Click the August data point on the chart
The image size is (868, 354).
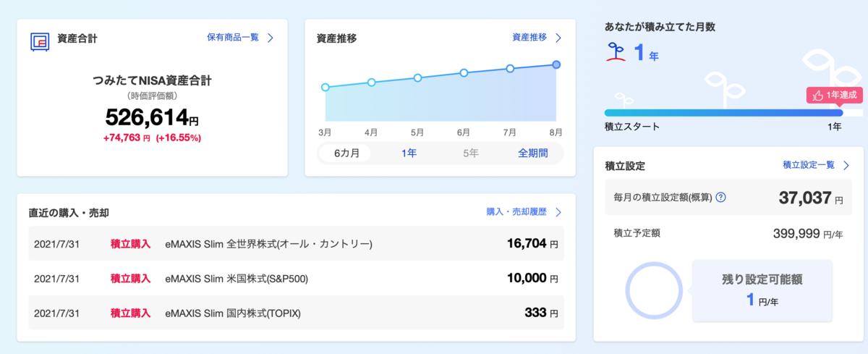coord(556,64)
